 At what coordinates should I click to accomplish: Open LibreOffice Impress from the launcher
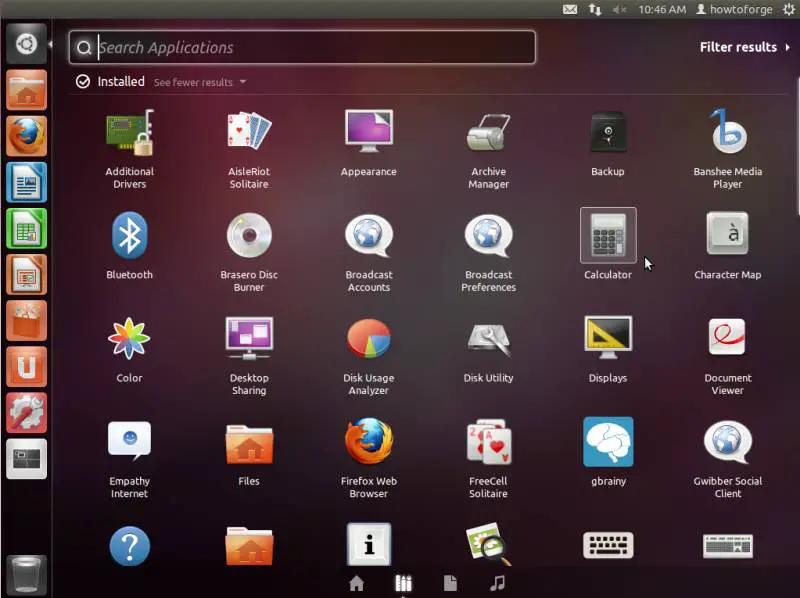pos(27,275)
